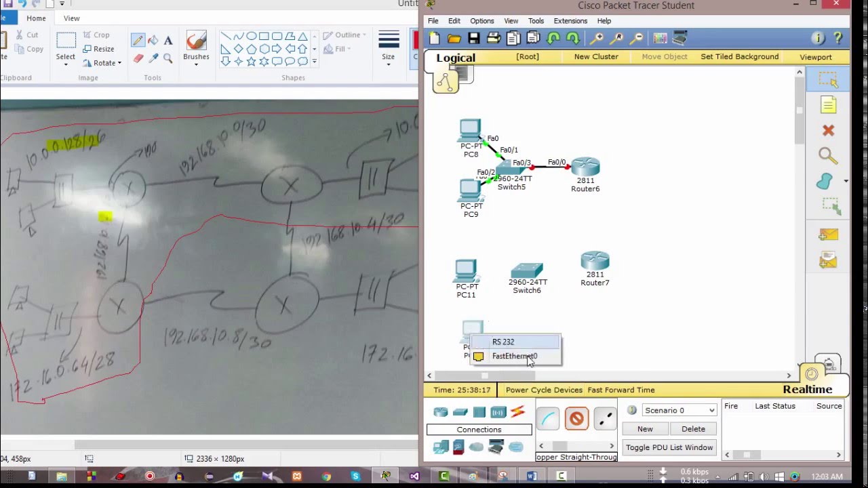Viewport: 868px width, 488px height.
Task: Expand the Shapes gallery more arrow
Action: pyautogui.click(x=314, y=61)
